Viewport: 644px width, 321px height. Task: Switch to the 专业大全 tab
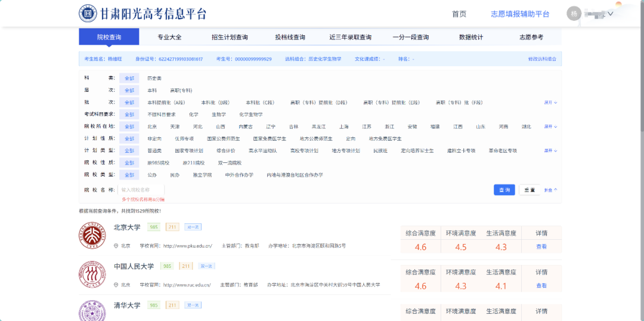coord(169,37)
